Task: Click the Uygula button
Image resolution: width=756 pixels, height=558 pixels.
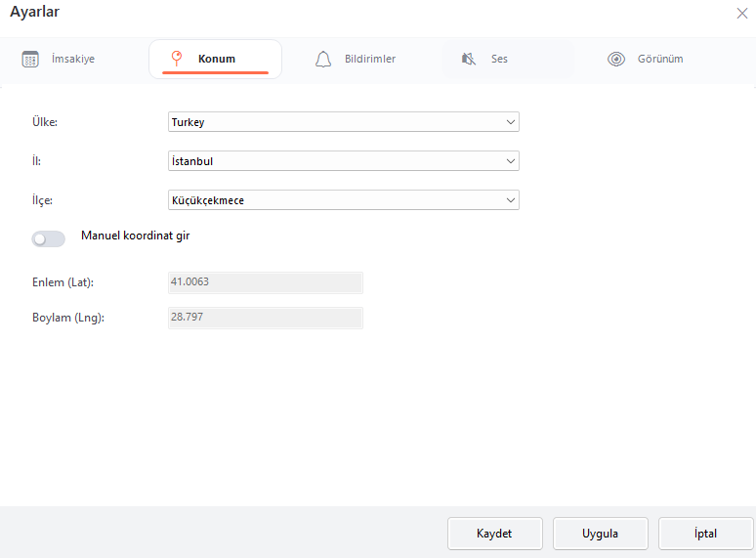Action: [600, 534]
